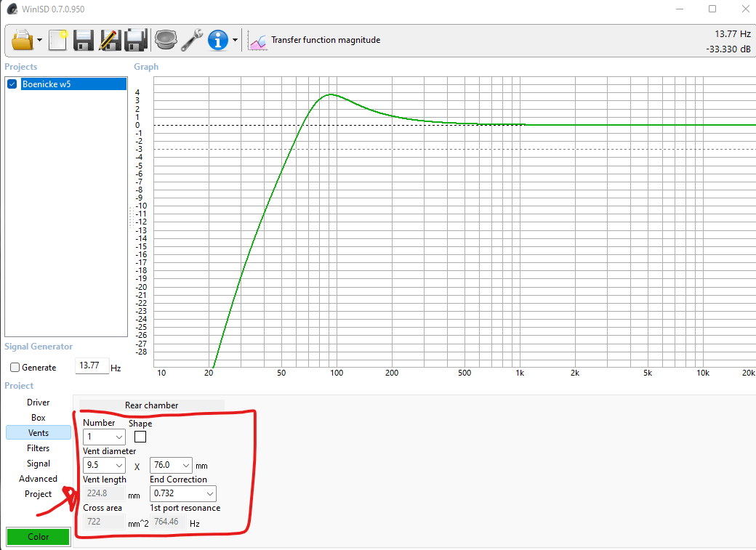Minimize the WinISD window
756x550 pixels.
click(x=680, y=9)
